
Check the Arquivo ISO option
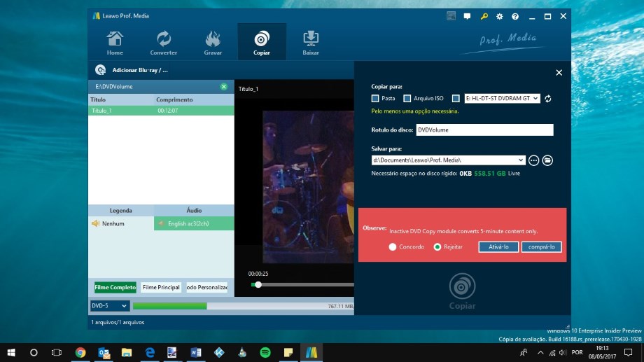pyautogui.click(x=407, y=99)
